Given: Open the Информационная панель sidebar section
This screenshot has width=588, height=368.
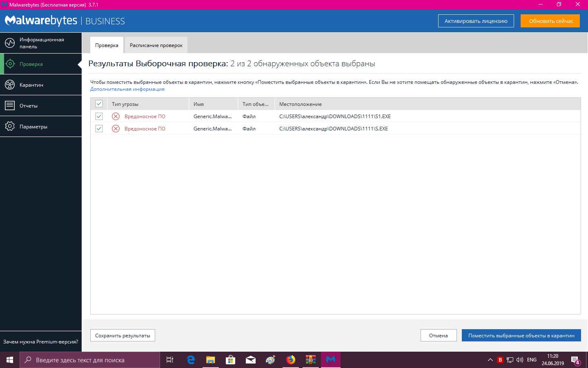Looking at the screenshot, I should pos(41,43).
